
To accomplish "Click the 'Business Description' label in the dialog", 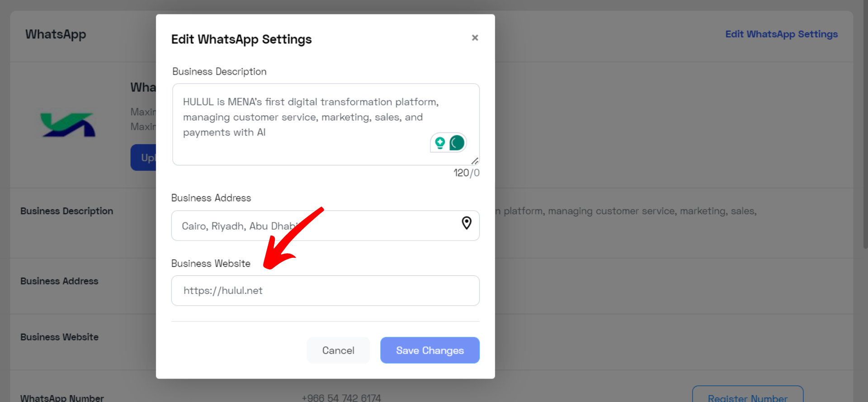I will 219,71.
